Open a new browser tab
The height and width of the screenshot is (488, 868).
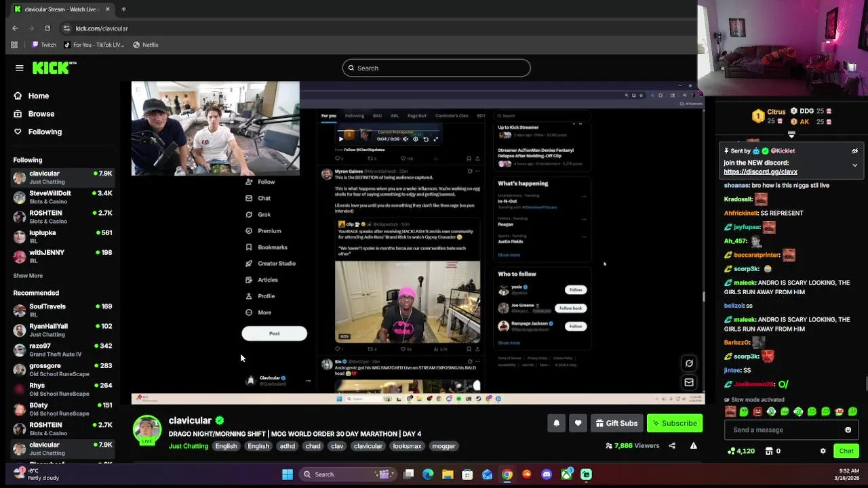(123, 9)
